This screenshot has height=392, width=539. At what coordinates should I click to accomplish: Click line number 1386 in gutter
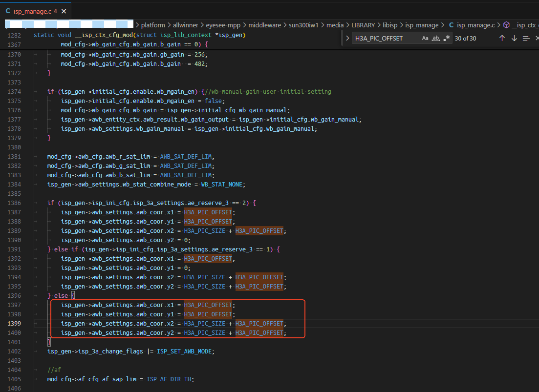pyautogui.click(x=14, y=203)
